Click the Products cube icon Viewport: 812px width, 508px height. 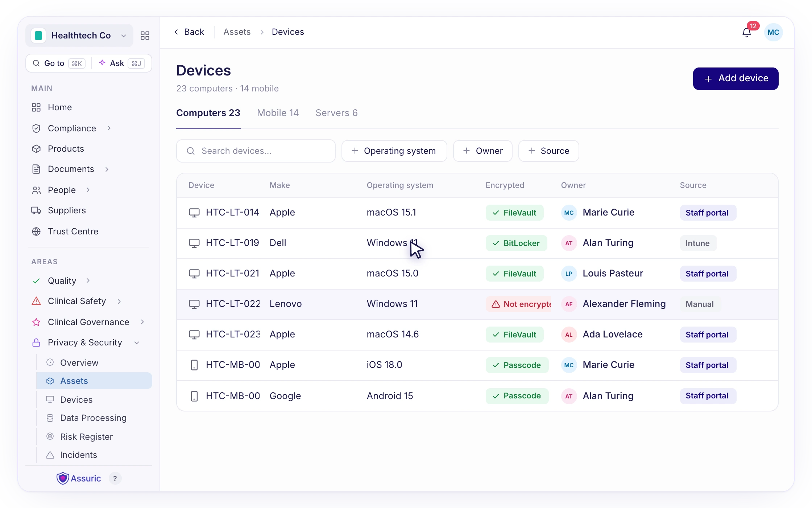[x=36, y=149]
